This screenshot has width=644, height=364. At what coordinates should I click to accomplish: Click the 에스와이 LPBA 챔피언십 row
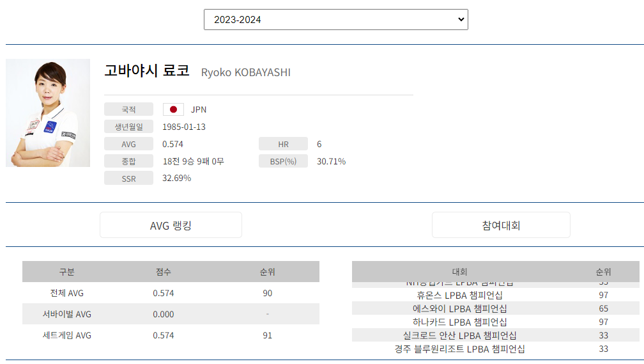495,308
